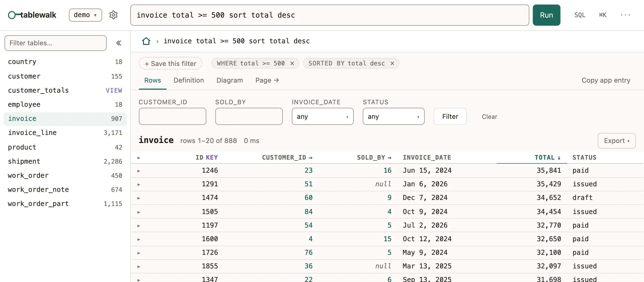The width and height of the screenshot is (644, 282).
Task: Apply the Filter button
Action: tap(450, 116)
